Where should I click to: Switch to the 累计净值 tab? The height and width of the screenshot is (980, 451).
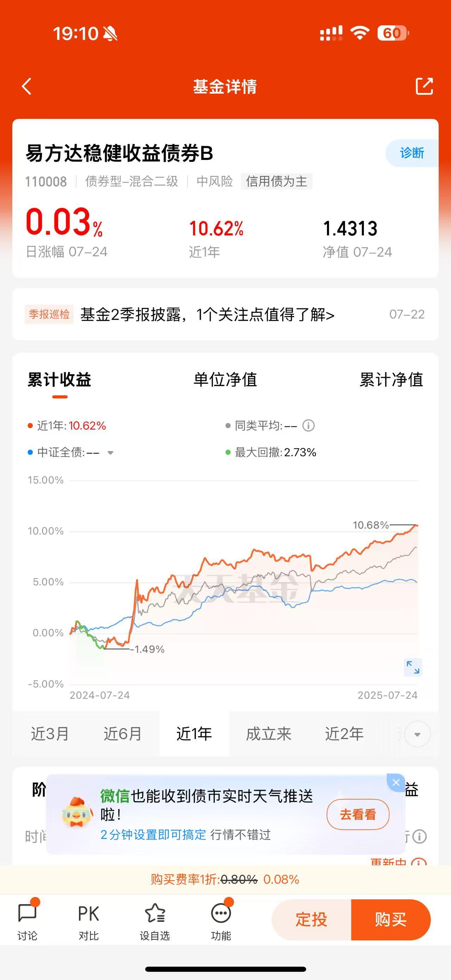[x=391, y=379]
